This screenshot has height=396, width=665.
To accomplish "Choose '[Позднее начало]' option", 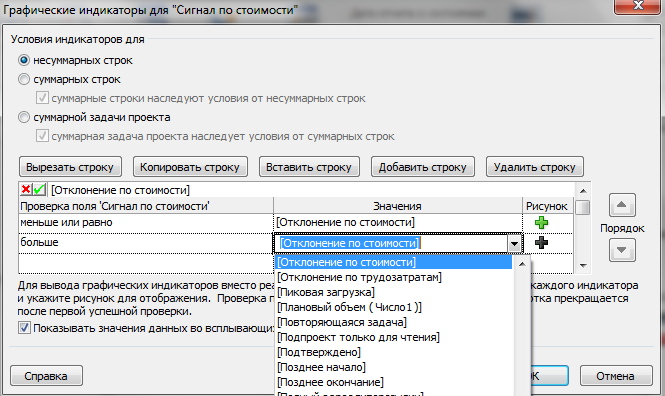I will click(394, 367).
